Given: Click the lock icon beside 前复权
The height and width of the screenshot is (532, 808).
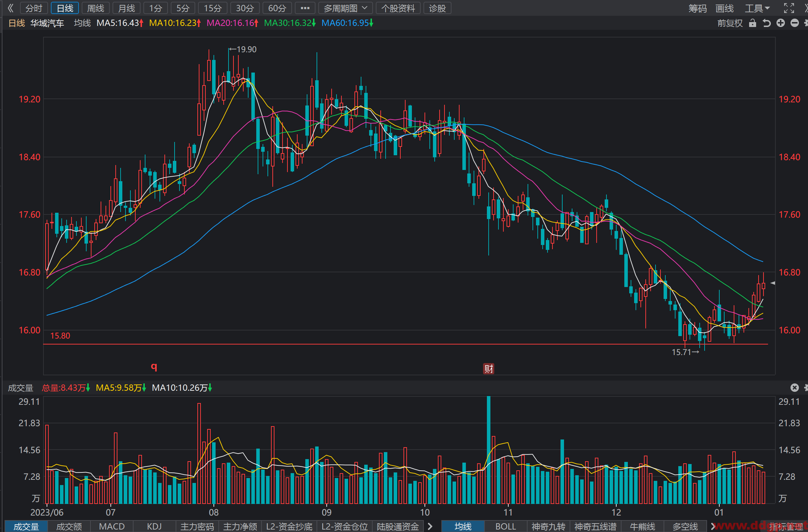Looking at the screenshot, I should pos(752,23).
